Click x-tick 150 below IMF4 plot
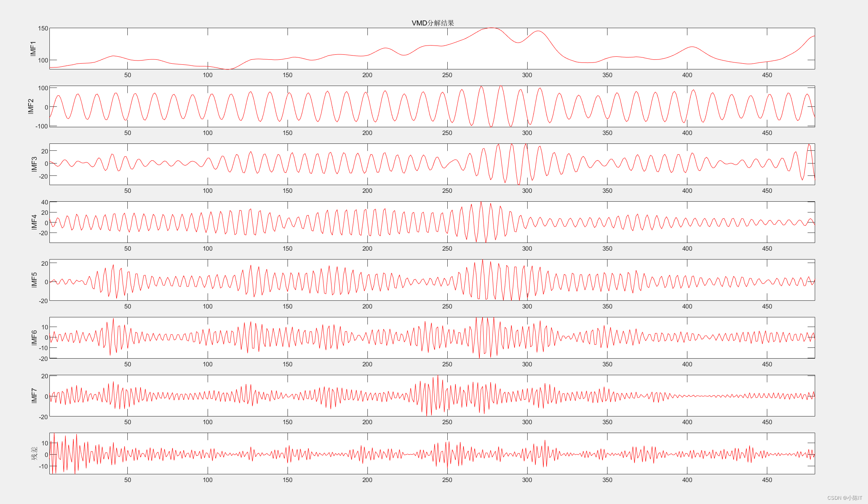 click(288, 249)
